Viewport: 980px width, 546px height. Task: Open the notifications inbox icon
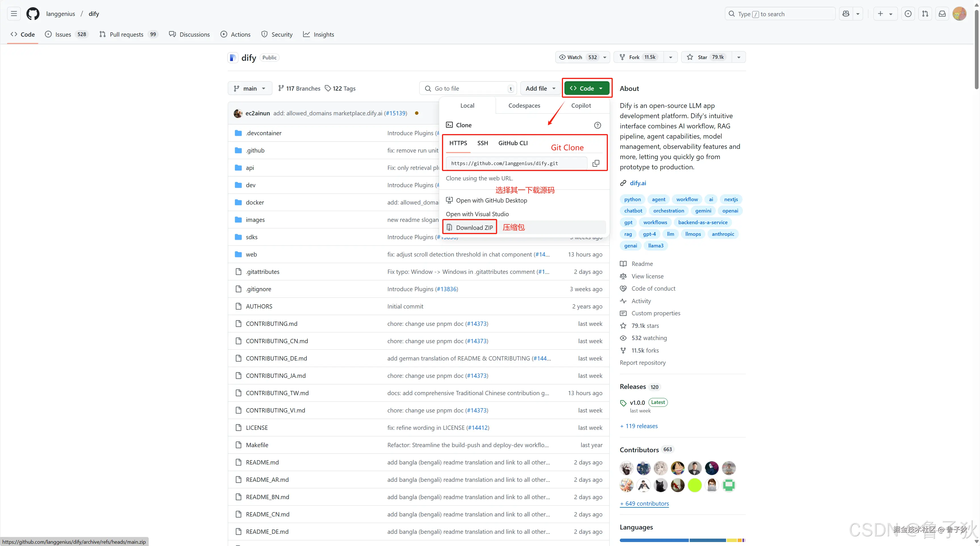tap(942, 14)
